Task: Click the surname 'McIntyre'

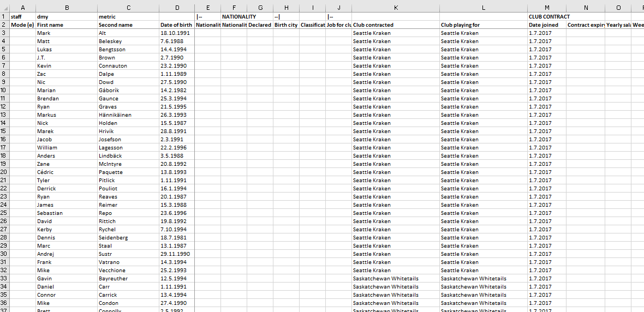Action: pos(110,164)
